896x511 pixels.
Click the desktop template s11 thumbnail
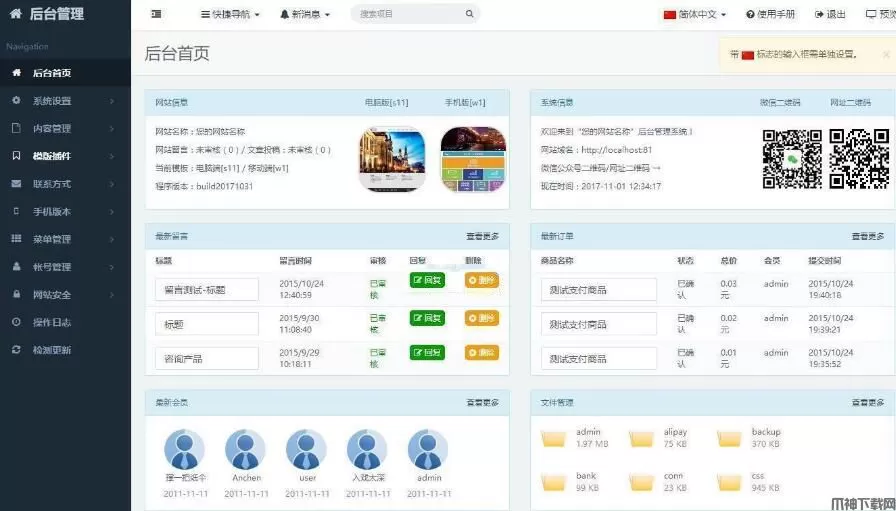tap(392, 159)
